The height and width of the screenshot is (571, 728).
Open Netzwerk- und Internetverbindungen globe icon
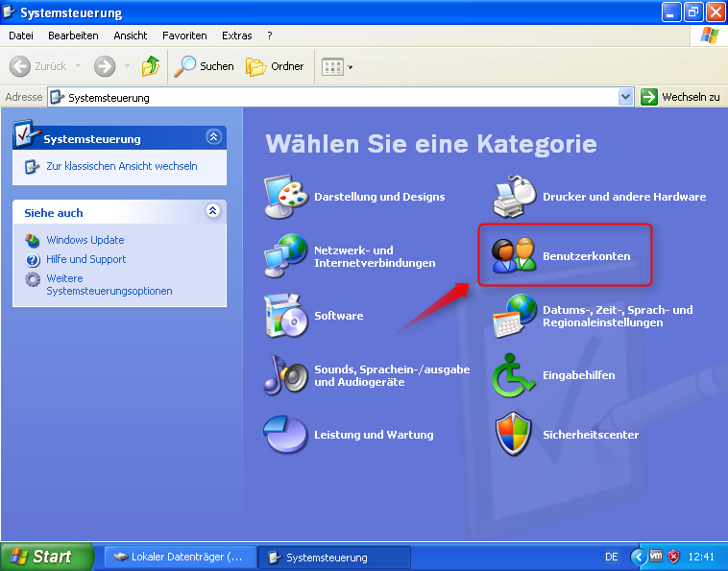pos(286,256)
